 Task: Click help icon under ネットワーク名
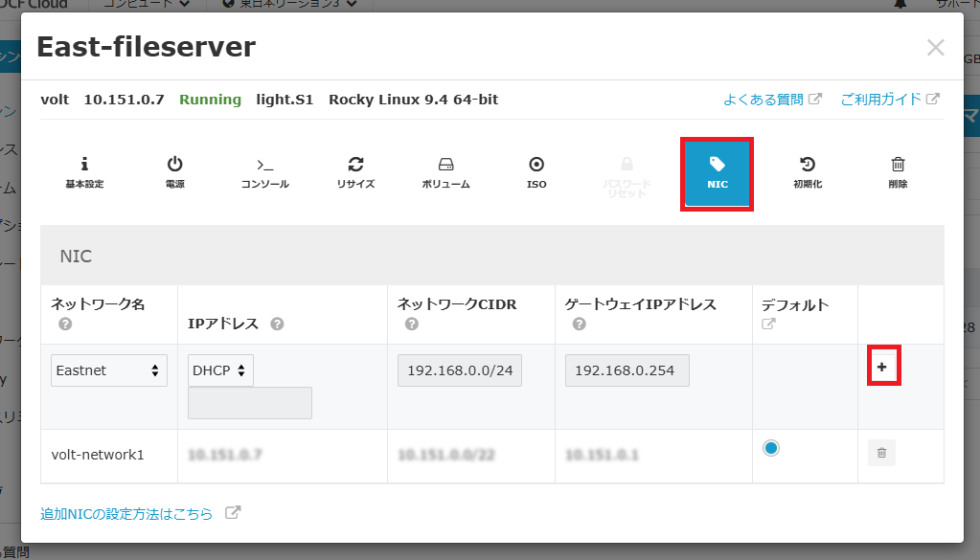tap(65, 325)
